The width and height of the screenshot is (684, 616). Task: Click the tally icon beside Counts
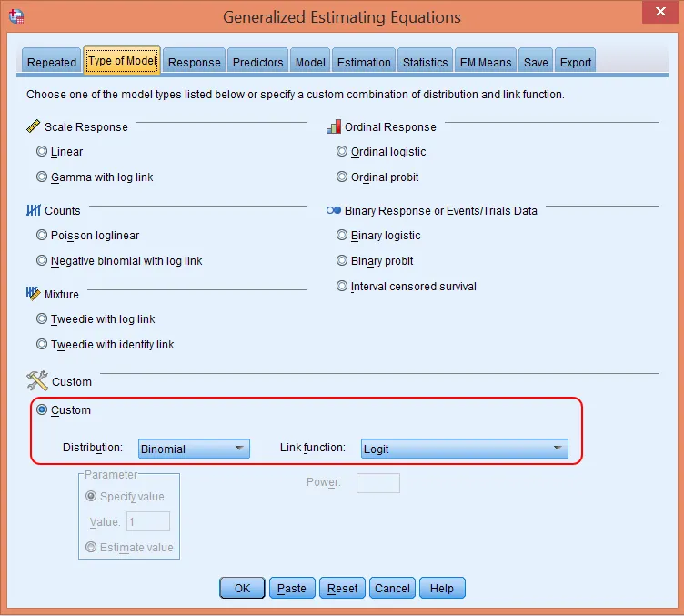[33, 210]
